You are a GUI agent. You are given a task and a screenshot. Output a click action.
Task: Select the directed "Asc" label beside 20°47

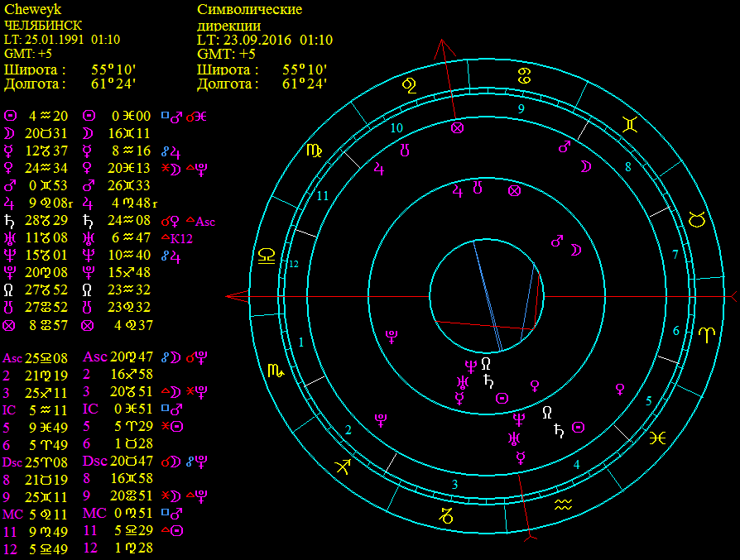[x=95, y=357]
